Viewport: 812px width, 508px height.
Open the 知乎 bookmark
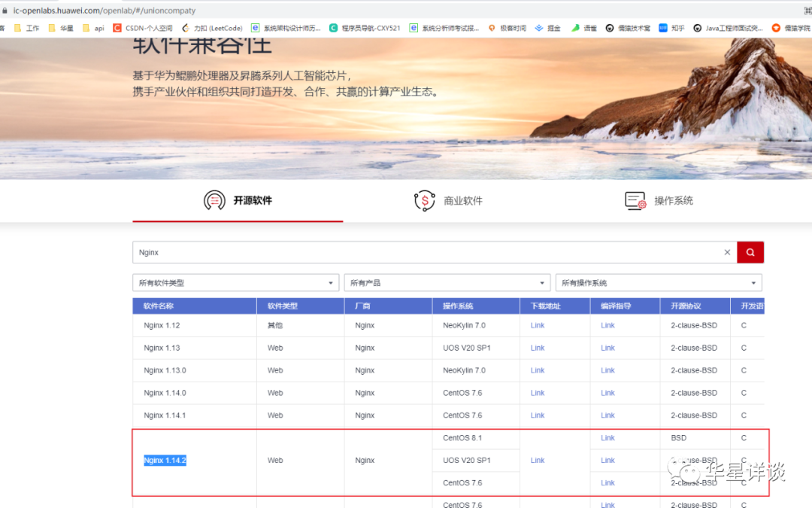(x=671, y=28)
